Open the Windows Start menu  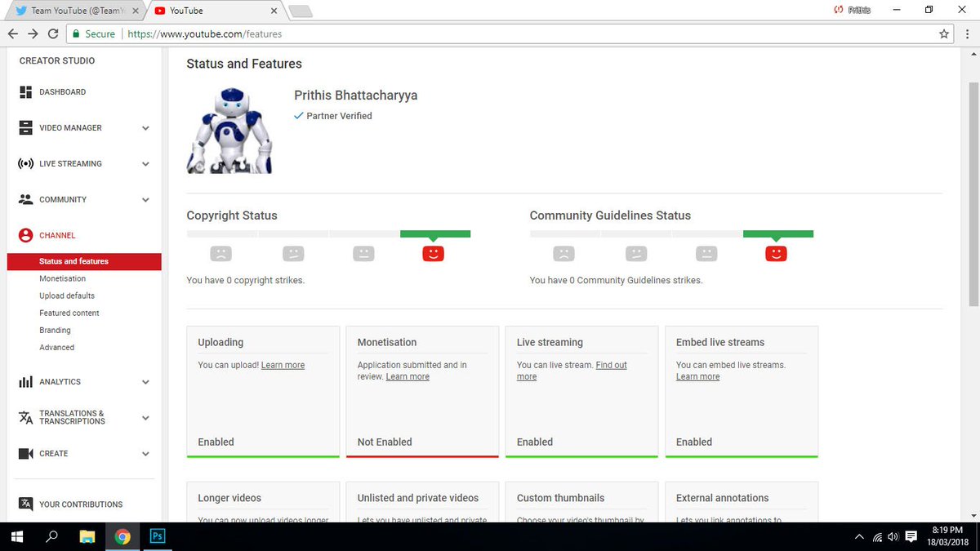16,536
